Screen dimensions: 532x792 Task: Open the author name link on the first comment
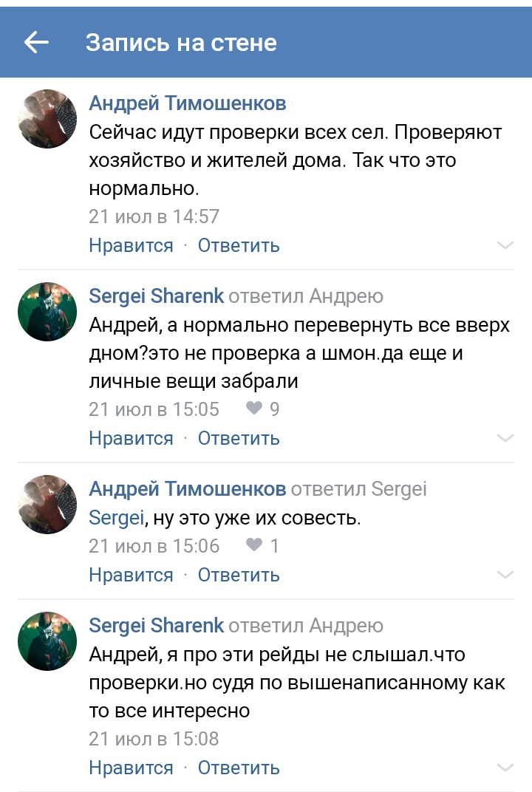pyautogui.click(x=188, y=103)
